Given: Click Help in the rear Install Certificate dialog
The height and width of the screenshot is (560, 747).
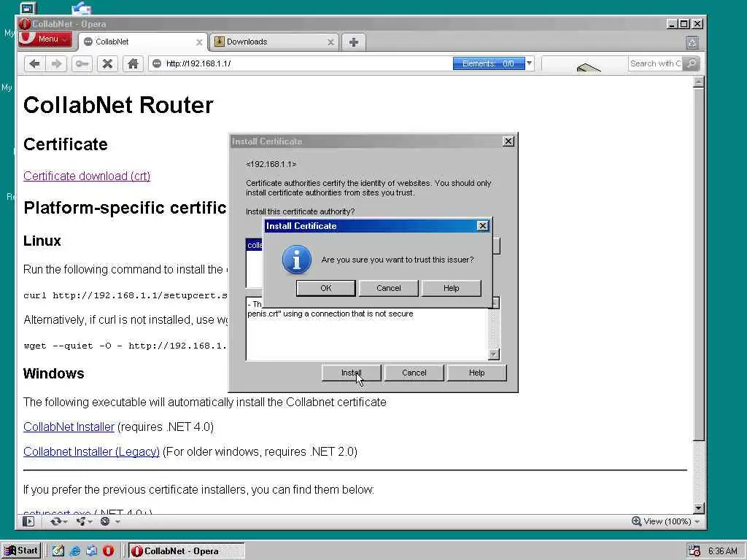Looking at the screenshot, I should pos(476,373).
